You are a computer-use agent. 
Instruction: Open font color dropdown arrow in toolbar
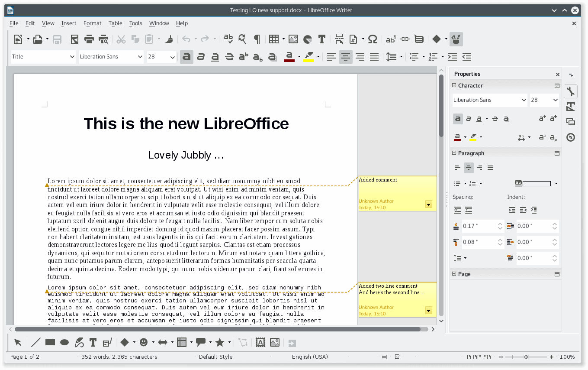(x=299, y=57)
